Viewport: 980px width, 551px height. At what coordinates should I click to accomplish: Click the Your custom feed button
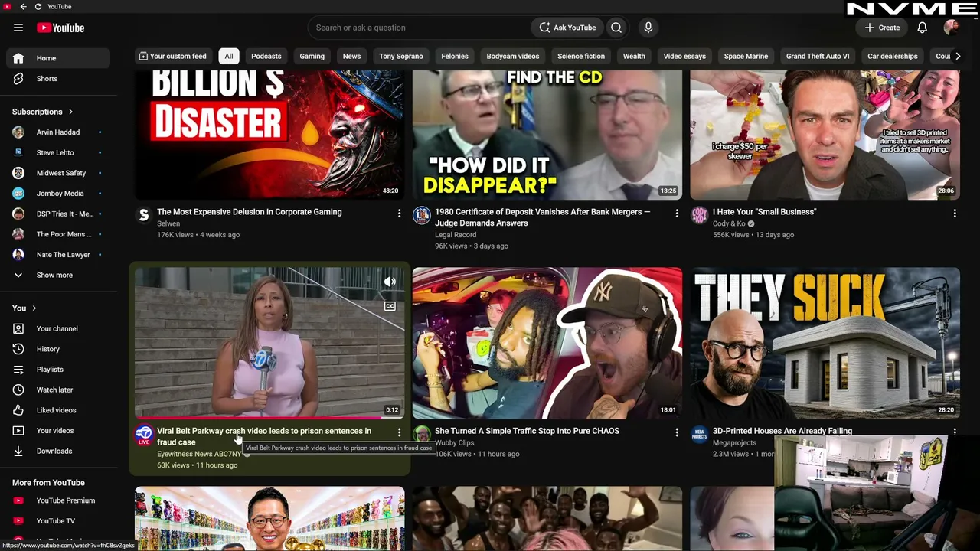[172, 56]
